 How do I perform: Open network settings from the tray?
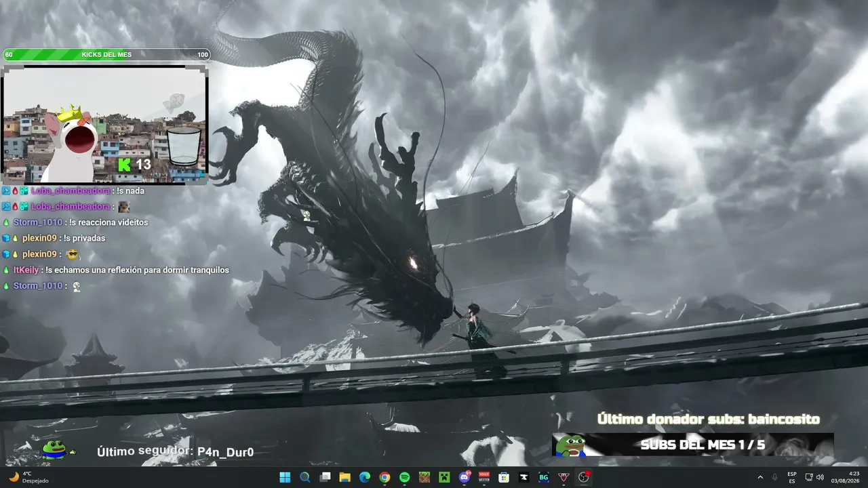coord(809,477)
